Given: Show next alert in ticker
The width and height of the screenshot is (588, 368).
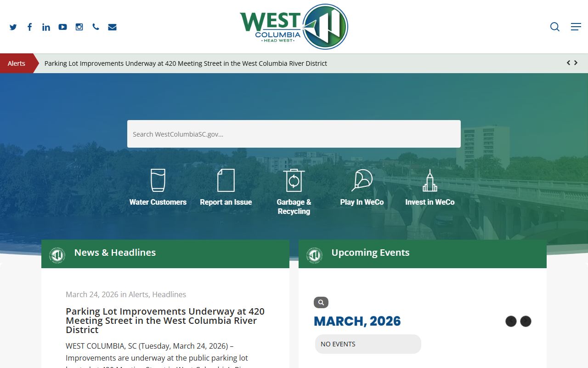Looking at the screenshot, I should 576,63.
